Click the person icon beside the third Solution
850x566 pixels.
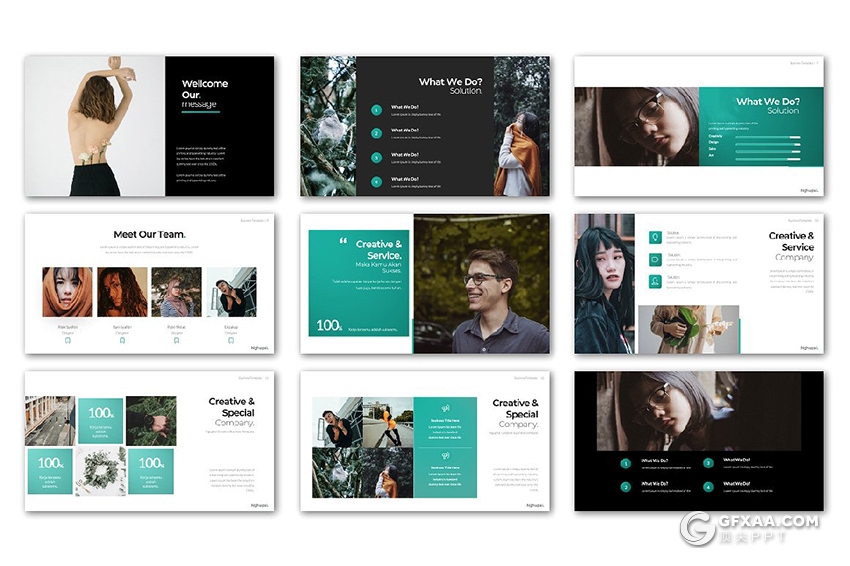(655, 282)
